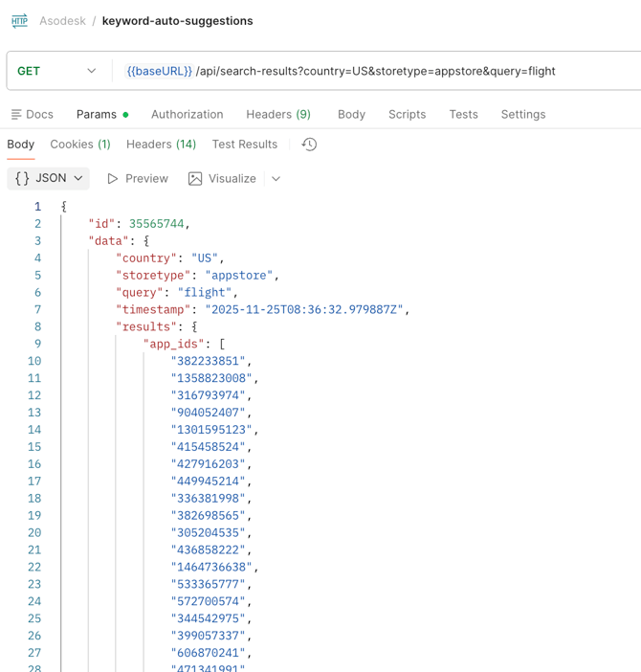Open the Scripts tab
Viewport: 641px width, 672px height.
pos(407,114)
